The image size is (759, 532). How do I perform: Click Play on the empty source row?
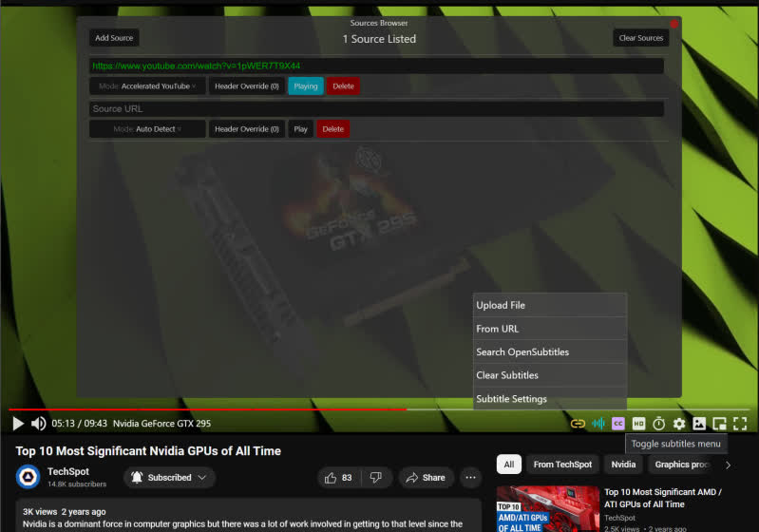(300, 129)
